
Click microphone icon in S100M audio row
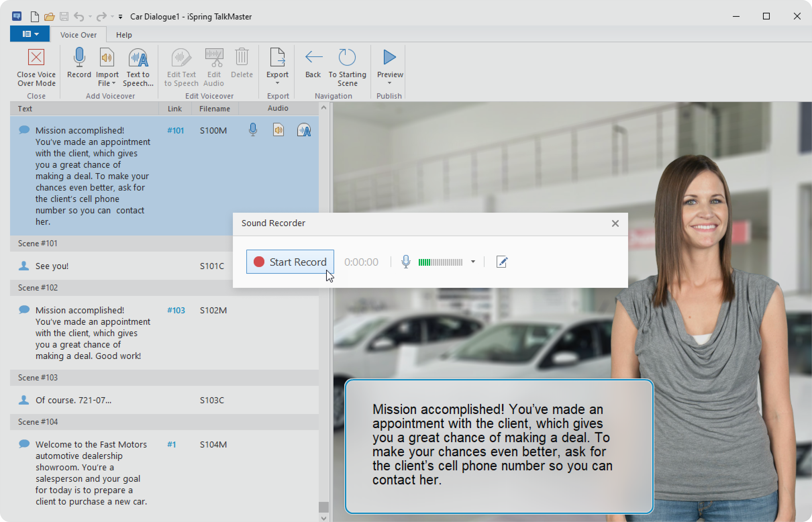pos(253,130)
